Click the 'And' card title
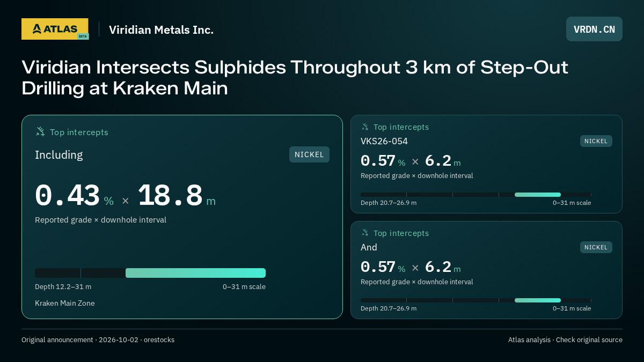 coord(369,247)
